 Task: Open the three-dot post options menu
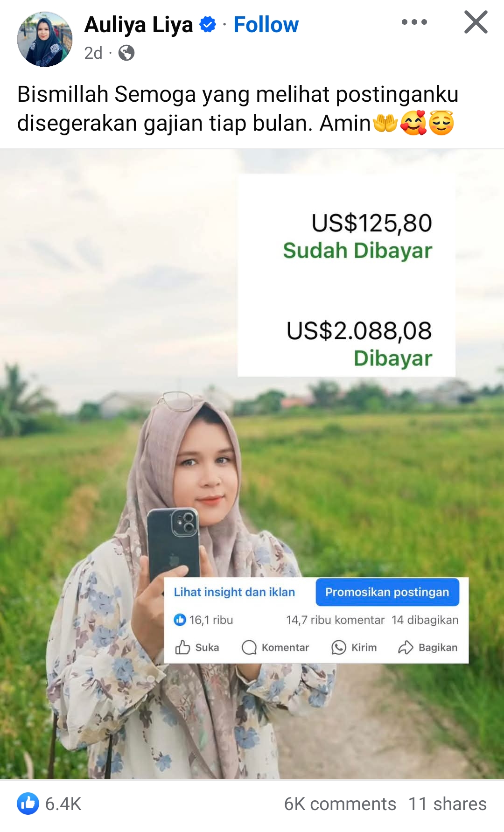click(414, 22)
